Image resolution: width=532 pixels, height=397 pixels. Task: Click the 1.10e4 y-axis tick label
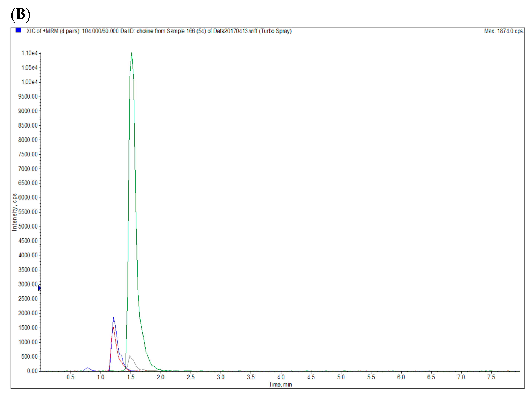point(29,53)
